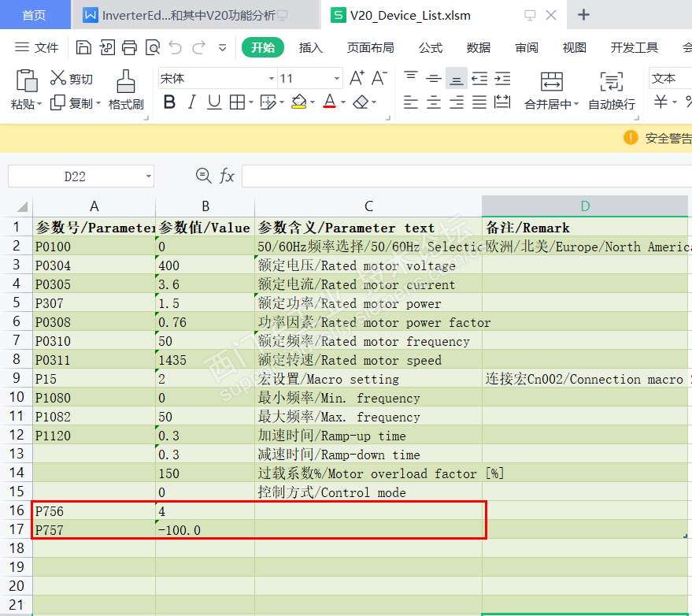Click the increase font size icon

(357, 78)
